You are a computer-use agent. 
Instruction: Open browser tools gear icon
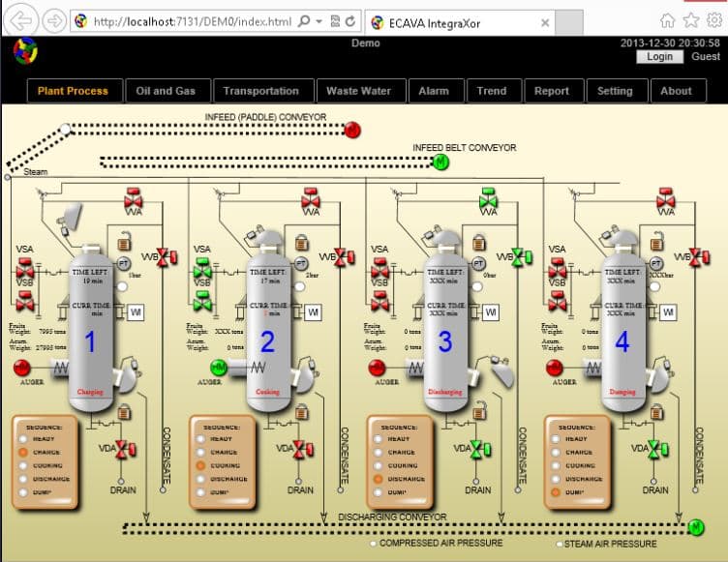(714, 20)
